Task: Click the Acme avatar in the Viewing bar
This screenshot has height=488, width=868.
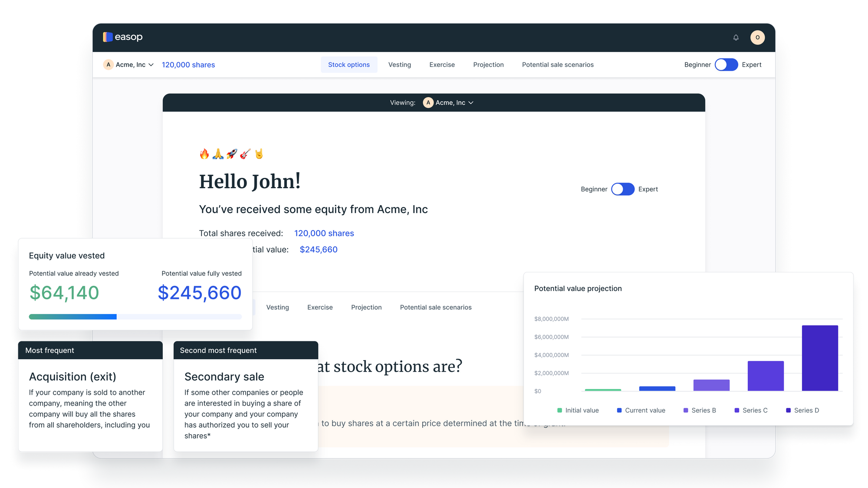Action: click(428, 103)
